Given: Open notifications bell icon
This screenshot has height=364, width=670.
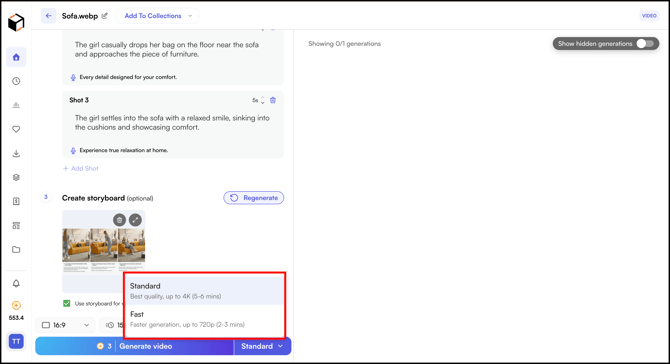Looking at the screenshot, I should click(x=16, y=283).
